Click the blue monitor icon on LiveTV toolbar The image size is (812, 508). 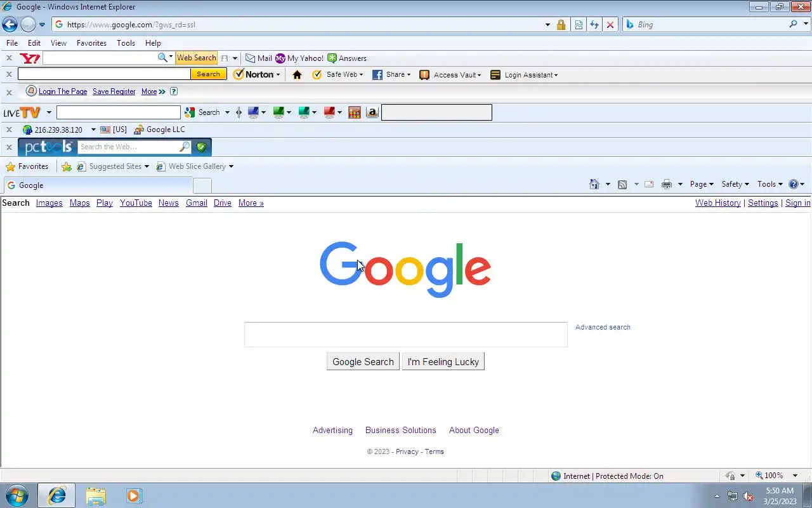coord(254,112)
